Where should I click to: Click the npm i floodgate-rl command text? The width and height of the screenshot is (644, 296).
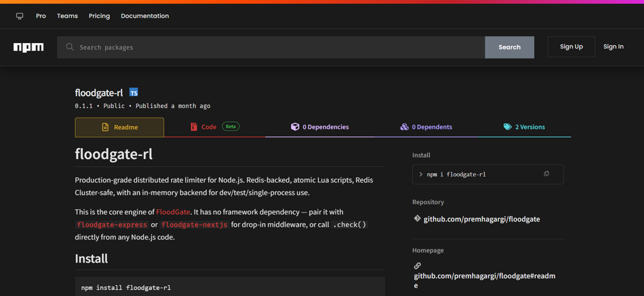(x=456, y=174)
